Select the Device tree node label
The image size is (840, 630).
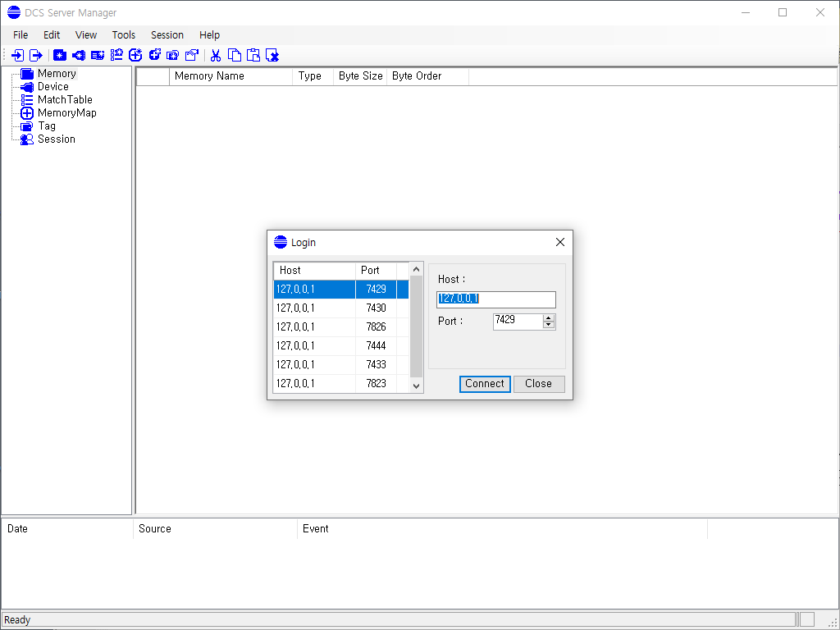coord(53,87)
